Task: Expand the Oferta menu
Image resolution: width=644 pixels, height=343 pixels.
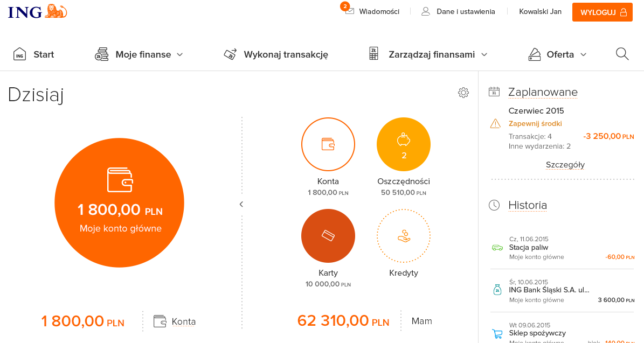Action: coord(558,54)
